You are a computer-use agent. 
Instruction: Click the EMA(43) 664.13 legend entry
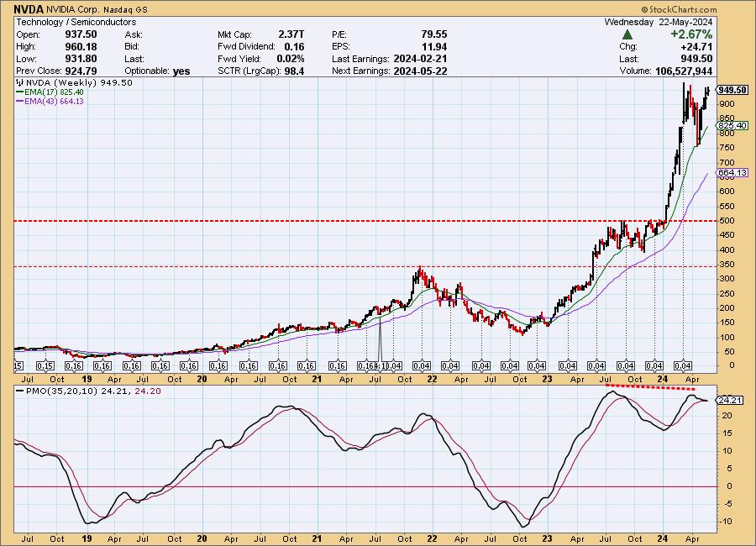point(50,102)
